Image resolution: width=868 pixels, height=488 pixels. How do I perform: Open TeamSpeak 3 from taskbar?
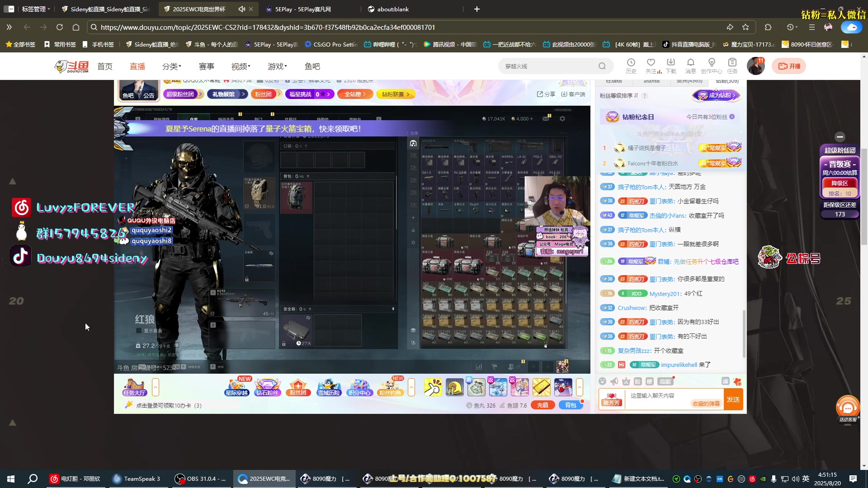click(137, 479)
